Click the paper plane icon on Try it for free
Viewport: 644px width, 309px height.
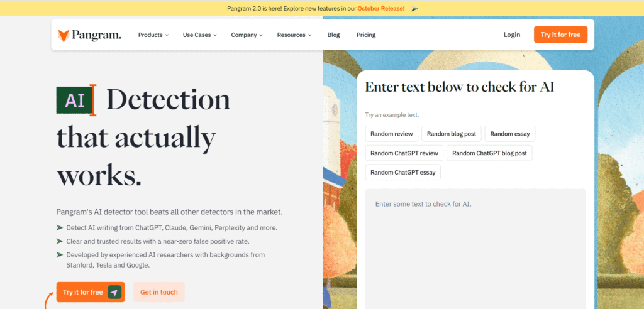point(114,292)
